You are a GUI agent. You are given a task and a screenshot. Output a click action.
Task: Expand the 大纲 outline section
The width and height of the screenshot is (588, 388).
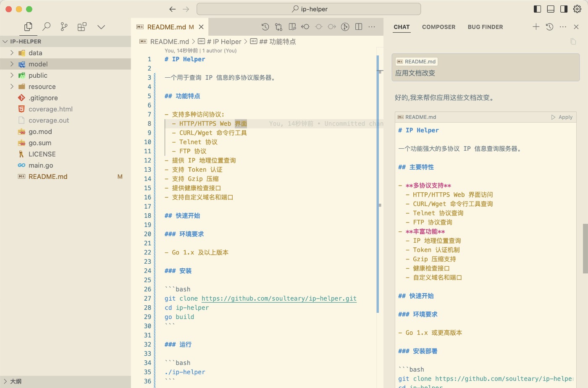pos(66,381)
